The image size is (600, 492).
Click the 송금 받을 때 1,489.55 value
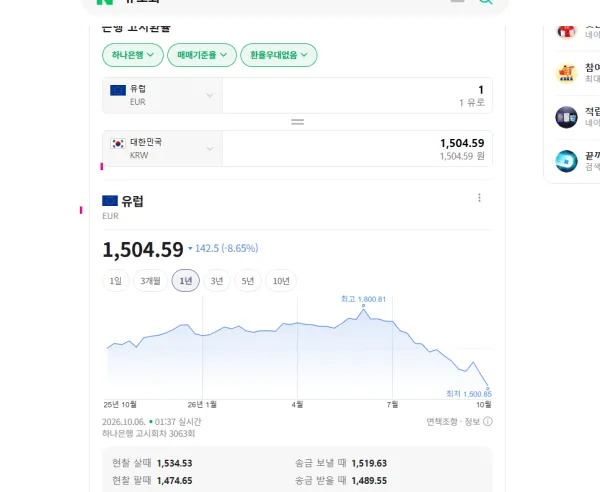pyautogui.click(x=369, y=481)
